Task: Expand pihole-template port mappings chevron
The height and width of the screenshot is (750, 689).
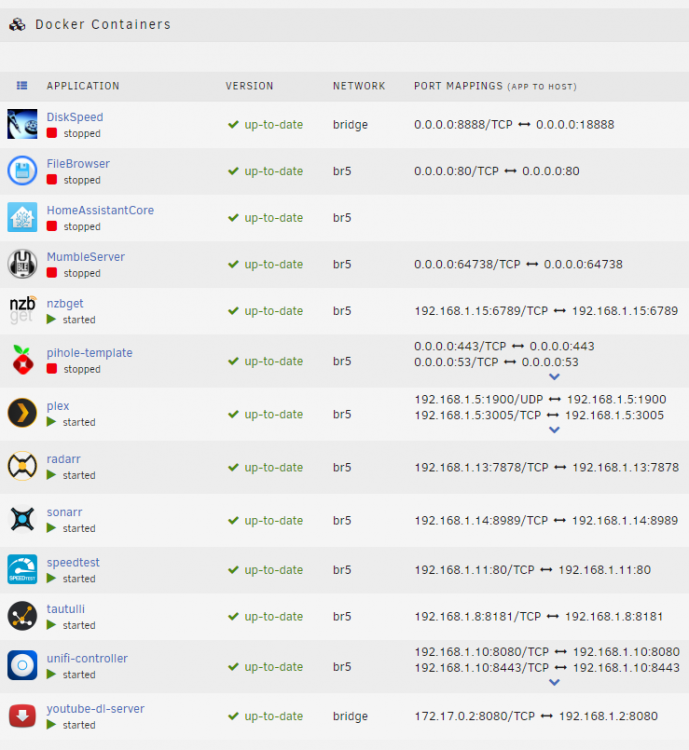Action: tap(554, 377)
